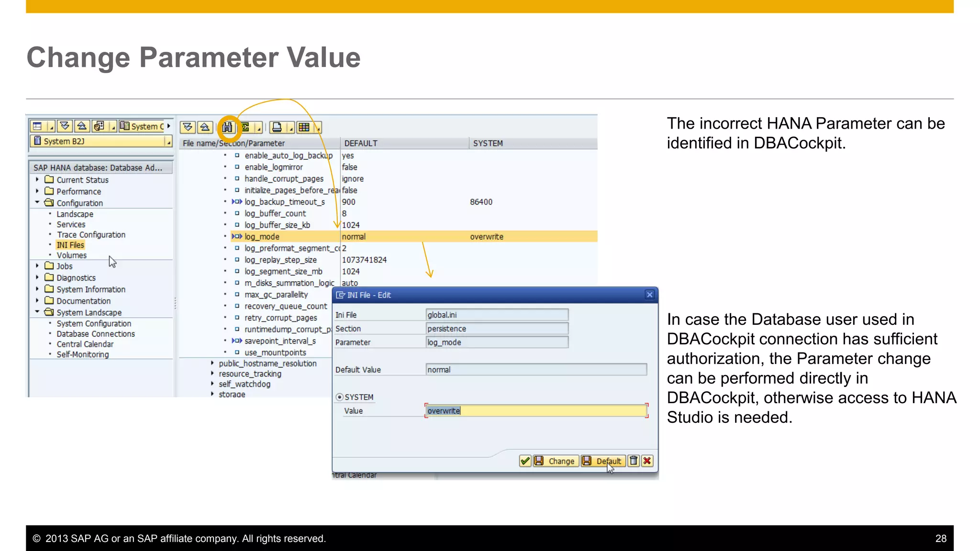Click the Current Status folder icon
The height and width of the screenshot is (551, 980).
(49, 179)
